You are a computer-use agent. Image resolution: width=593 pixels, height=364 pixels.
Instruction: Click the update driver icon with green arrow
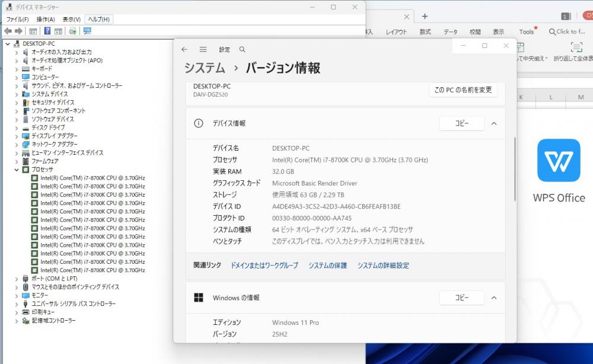click(x=72, y=31)
